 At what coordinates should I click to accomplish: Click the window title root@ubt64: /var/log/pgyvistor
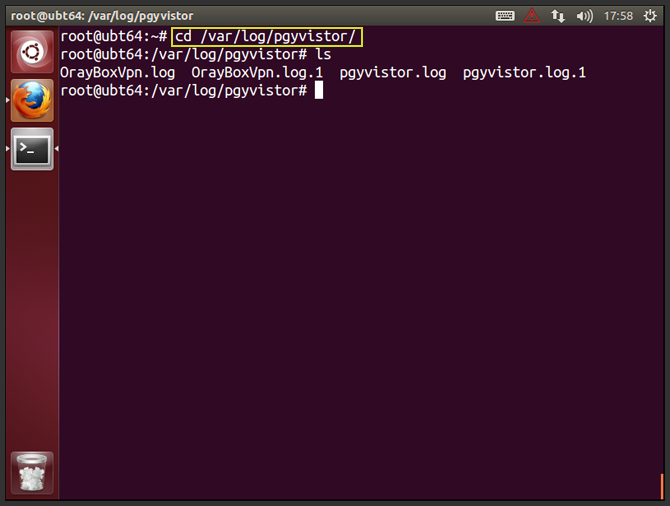(102, 16)
